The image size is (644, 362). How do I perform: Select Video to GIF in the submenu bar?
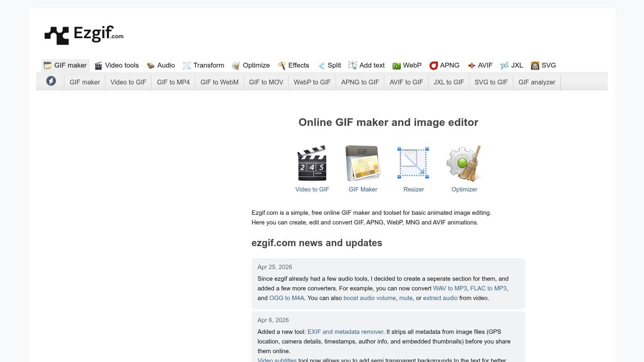coord(128,82)
